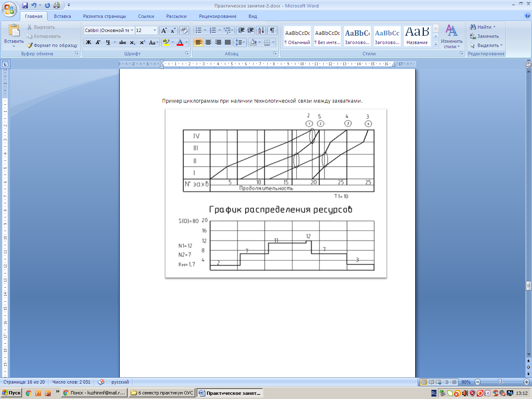532x399 pixels.
Task: Click the decrease indent icon
Action: coord(241,30)
